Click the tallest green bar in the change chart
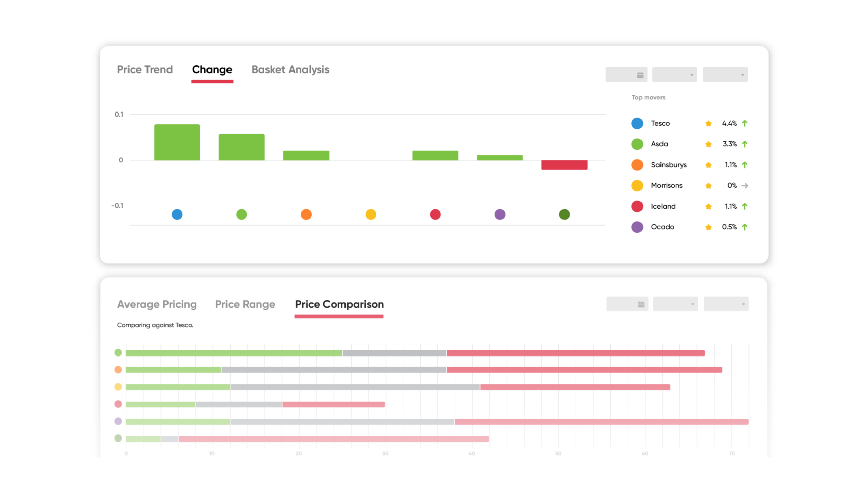Image resolution: width=868 pixels, height=488 pixels. pyautogui.click(x=177, y=142)
